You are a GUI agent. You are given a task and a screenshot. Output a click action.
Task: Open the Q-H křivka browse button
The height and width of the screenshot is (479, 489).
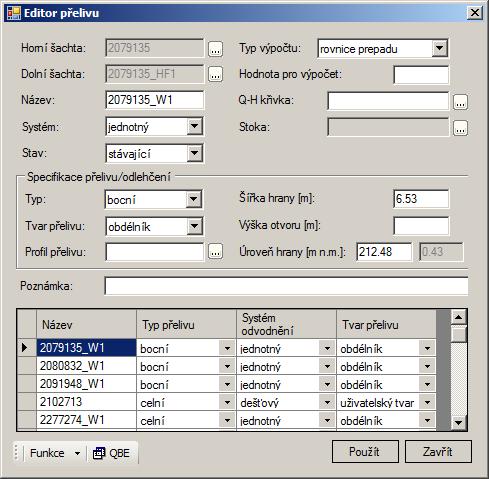pos(460,101)
